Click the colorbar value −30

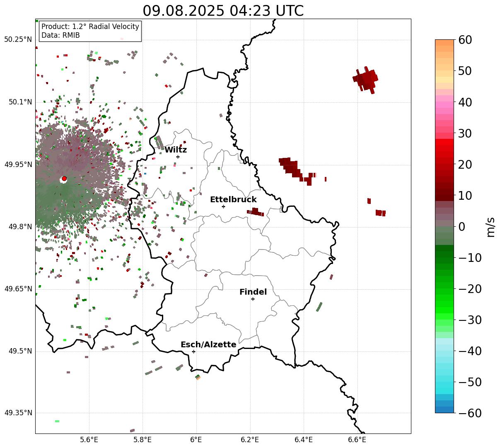pos(470,320)
